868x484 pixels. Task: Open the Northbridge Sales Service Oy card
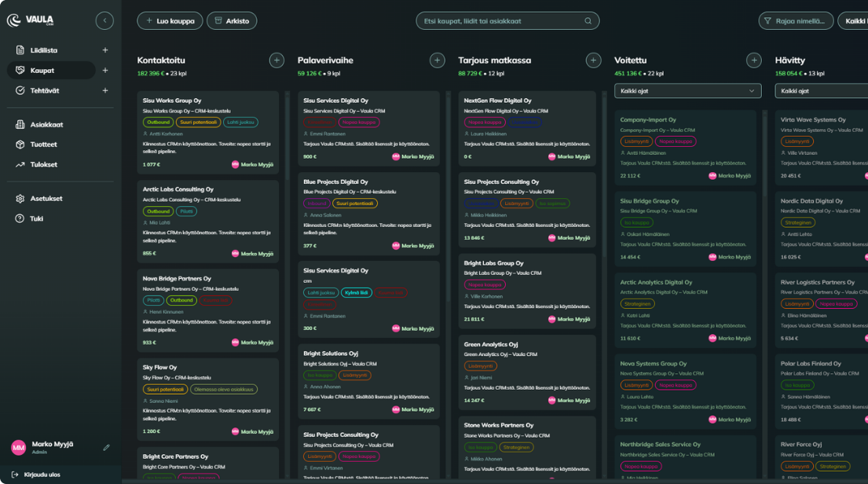point(685,457)
